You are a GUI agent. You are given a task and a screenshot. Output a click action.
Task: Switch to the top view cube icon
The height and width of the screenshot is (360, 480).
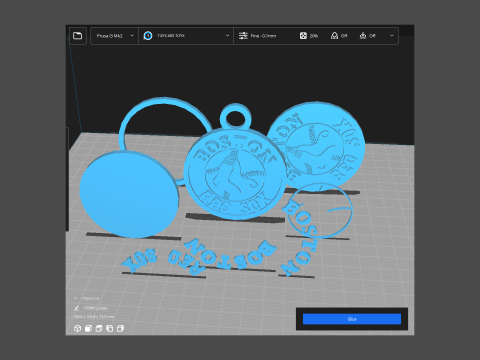pos(99,329)
